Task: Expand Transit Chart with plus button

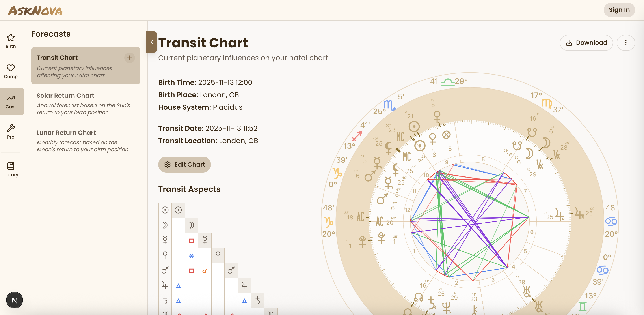Action: pos(129,58)
